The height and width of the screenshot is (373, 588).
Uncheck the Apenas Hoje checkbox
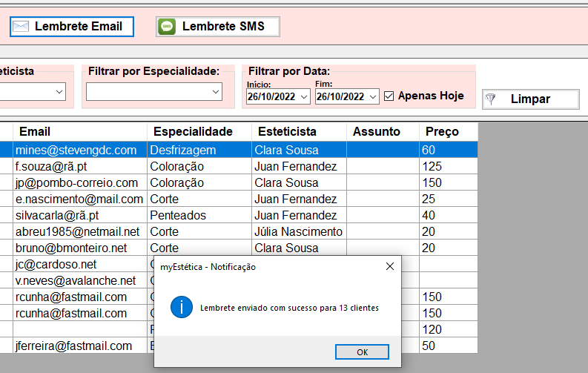(389, 96)
